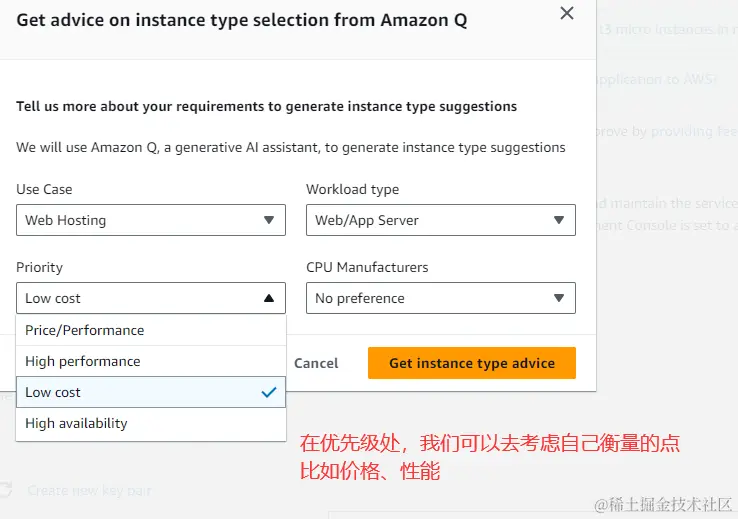The height and width of the screenshot is (519, 738).
Task: Open the dimmed feedback link behind the dialog
Action: tap(695, 131)
